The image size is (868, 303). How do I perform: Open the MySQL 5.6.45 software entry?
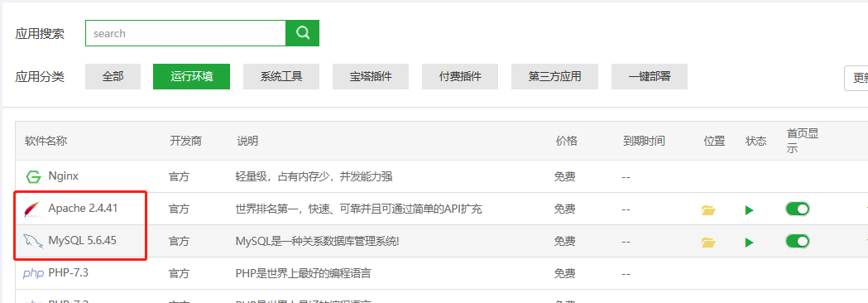pyautogui.click(x=83, y=240)
